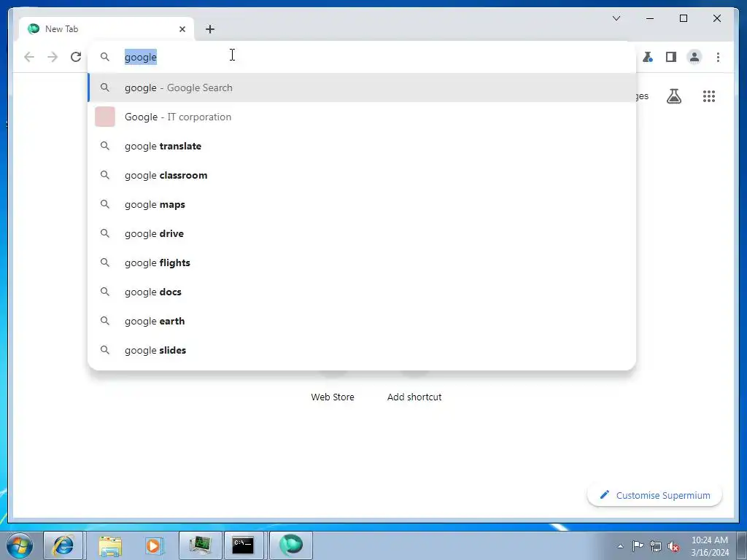Open the labs flask toolbar icon
The width and height of the screenshot is (747, 560).
(648, 57)
